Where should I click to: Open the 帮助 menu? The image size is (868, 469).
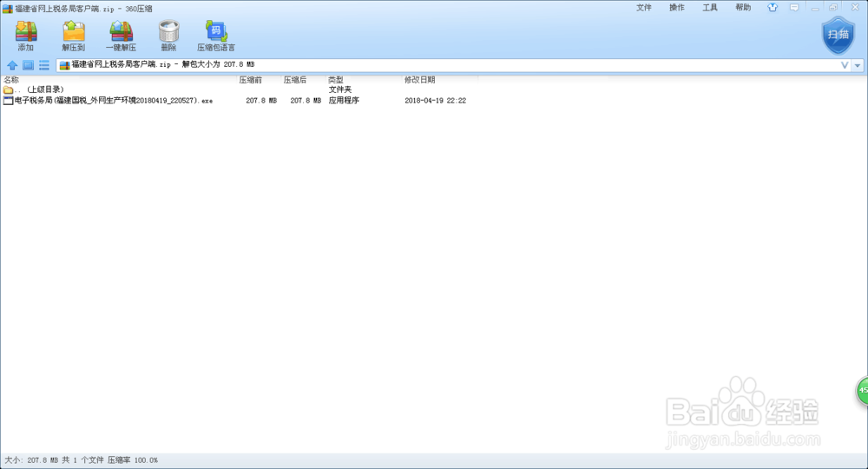(743, 8)
